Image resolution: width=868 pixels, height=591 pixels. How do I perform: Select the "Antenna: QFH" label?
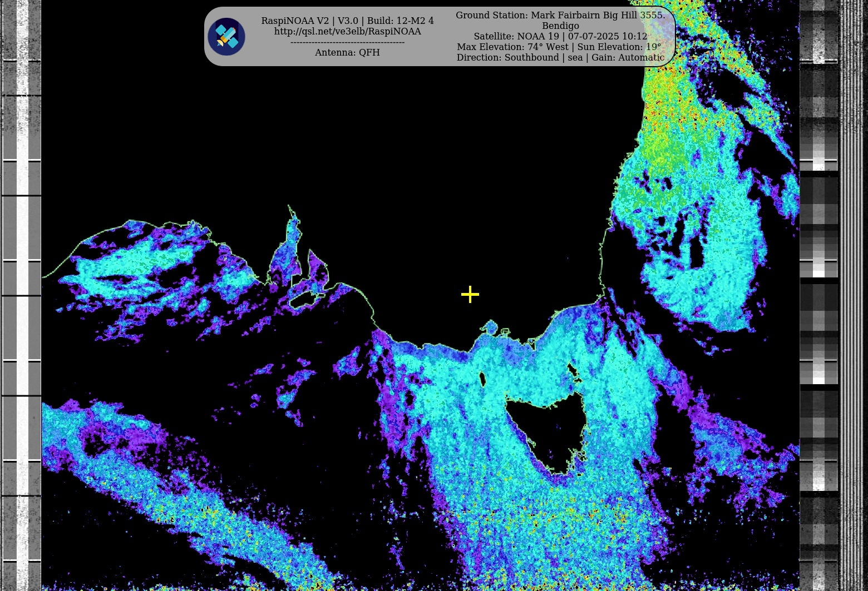tap(347, 52)
